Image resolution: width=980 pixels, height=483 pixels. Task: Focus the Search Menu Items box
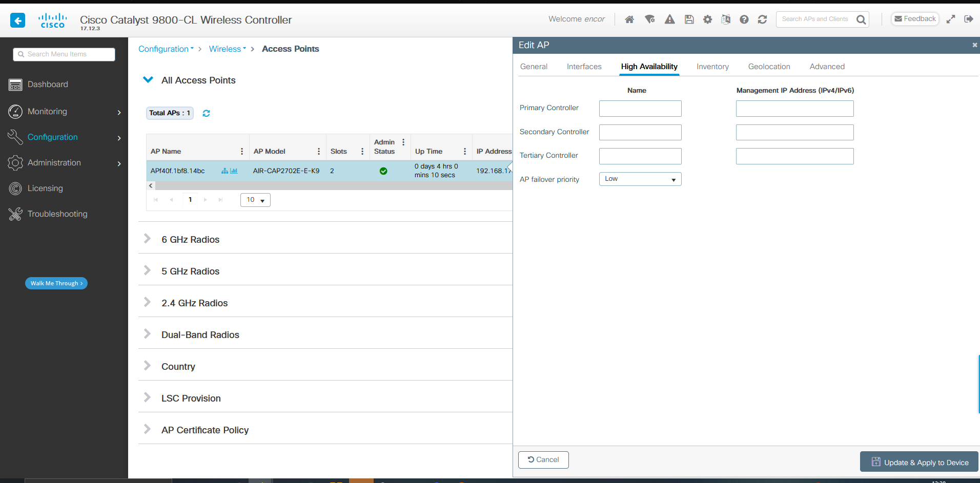(64, 54)
